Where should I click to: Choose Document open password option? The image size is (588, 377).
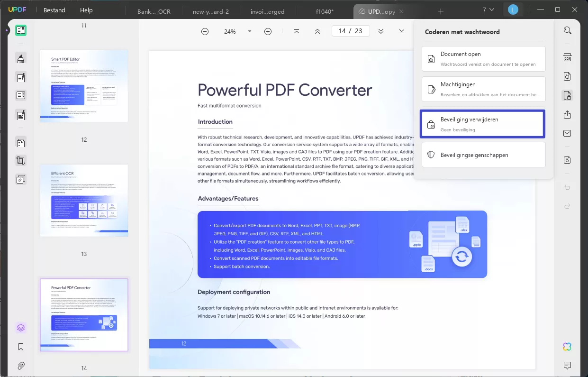pyautogui.click(x=484, y=59)
